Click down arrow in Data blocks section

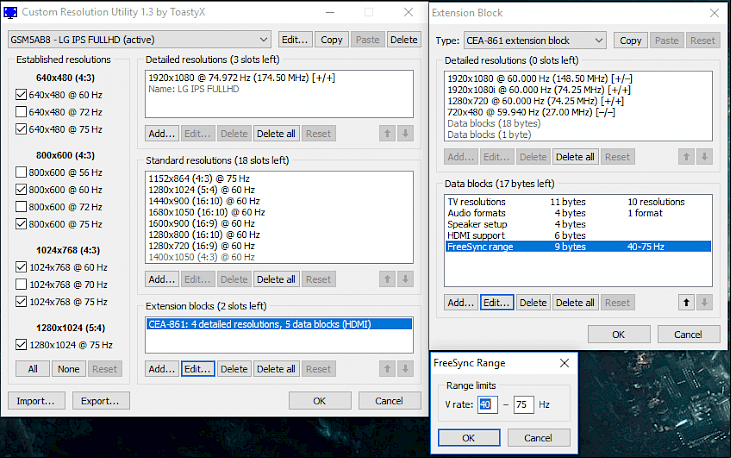coord(704,303)
